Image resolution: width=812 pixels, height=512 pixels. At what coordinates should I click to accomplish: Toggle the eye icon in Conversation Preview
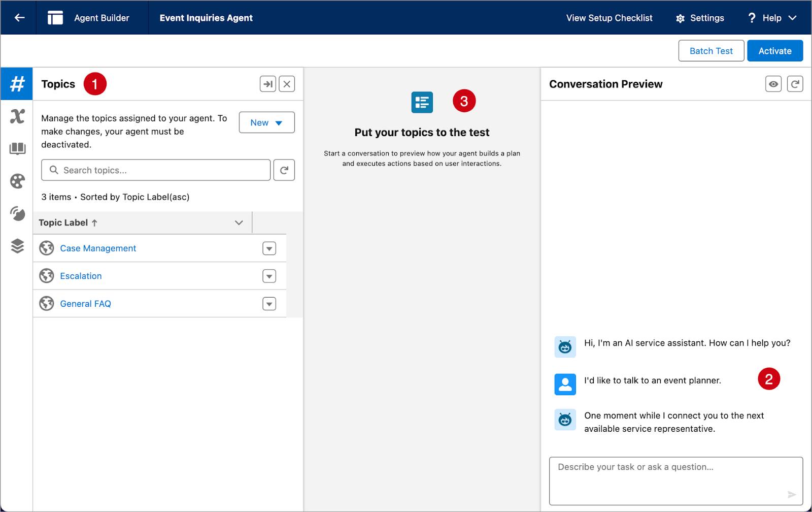tap(773, 84)
